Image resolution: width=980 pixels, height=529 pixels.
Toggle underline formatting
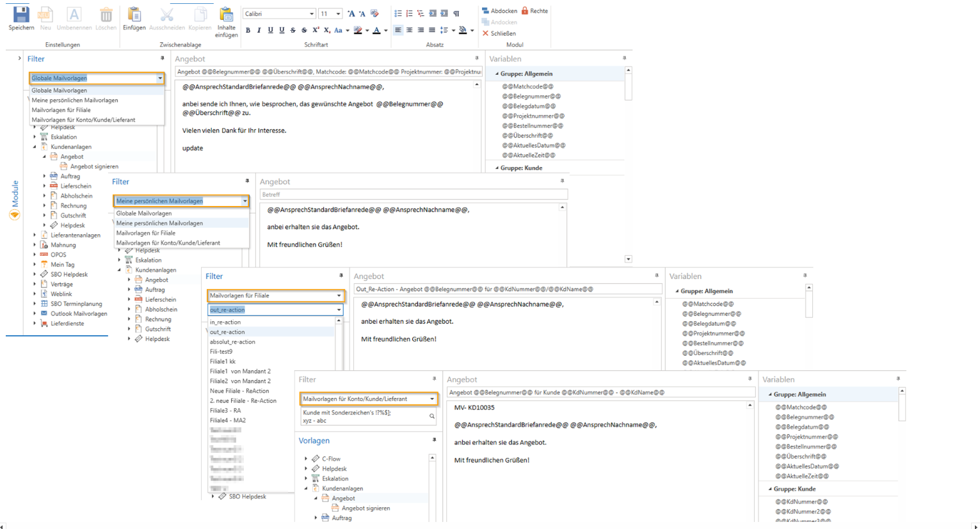coord(270,30)
